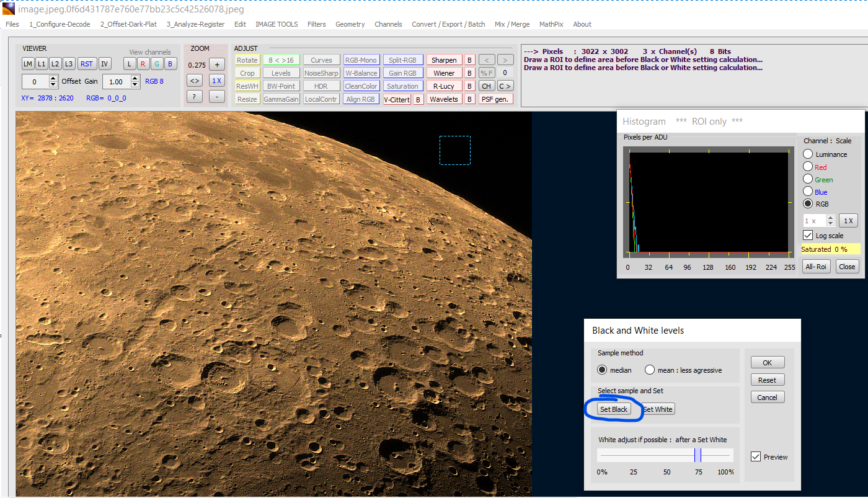Select the L3 layer button
Screen dimensions: 868x498
tap(69, 64)
